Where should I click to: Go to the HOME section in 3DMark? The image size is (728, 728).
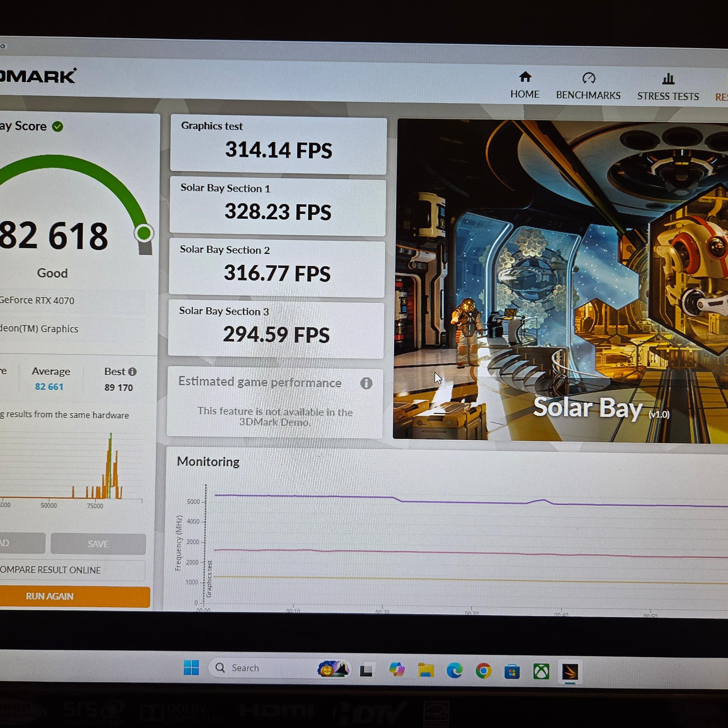point(525,86)
